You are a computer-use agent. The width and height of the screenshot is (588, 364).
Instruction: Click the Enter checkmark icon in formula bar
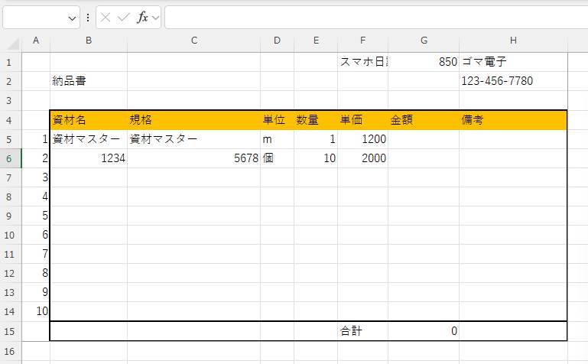pos(124,18)
